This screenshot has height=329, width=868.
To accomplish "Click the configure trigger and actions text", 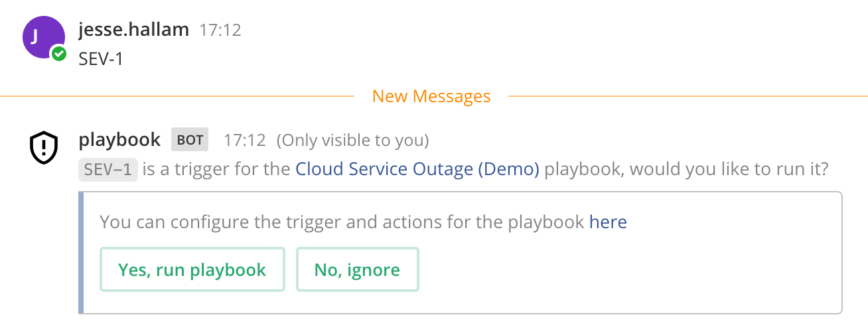I will coord(342,222).
